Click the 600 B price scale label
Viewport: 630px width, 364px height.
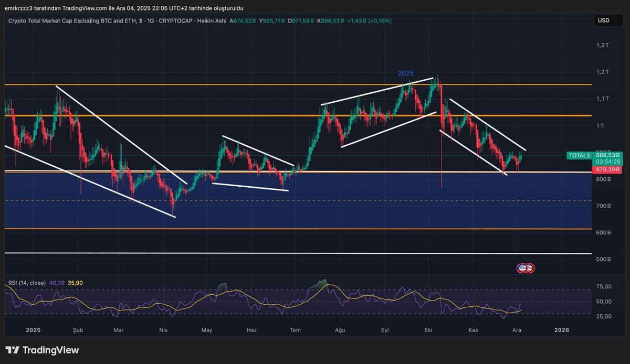pyautogui.click(x=602, y=233)
